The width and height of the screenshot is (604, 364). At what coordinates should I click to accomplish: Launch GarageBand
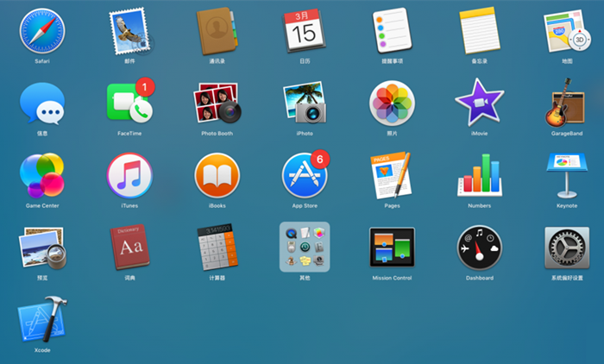coord(567,103)
